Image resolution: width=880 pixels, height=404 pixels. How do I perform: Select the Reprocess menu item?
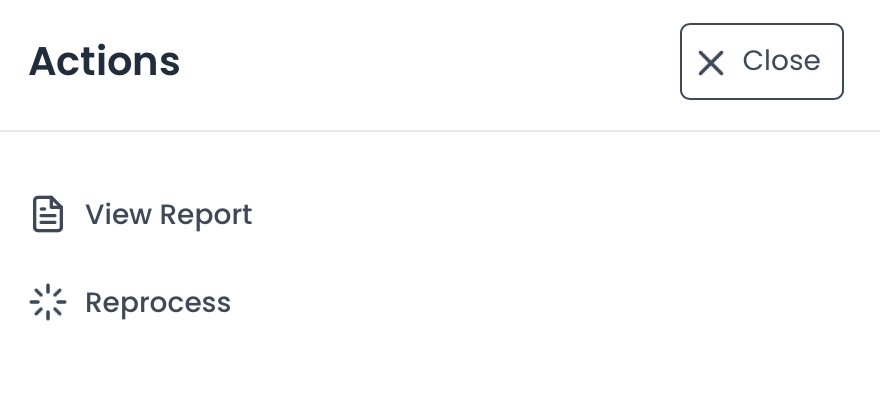(158, 302)
